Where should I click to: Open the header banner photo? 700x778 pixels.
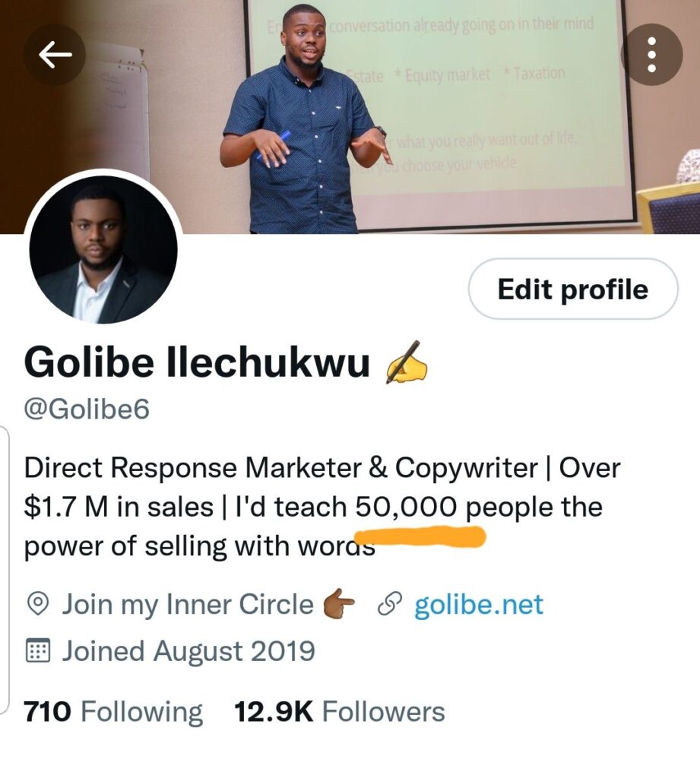(350, 116)
